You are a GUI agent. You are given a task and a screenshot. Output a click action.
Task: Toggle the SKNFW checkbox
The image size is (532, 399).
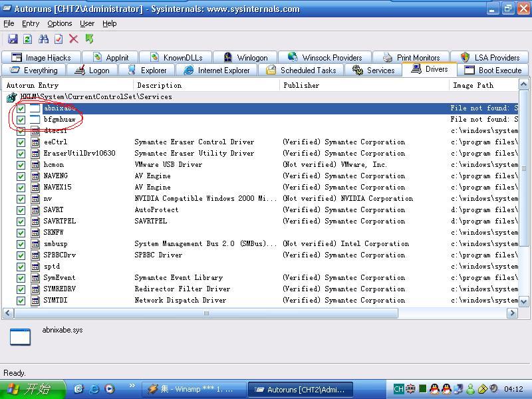point(21,233)
